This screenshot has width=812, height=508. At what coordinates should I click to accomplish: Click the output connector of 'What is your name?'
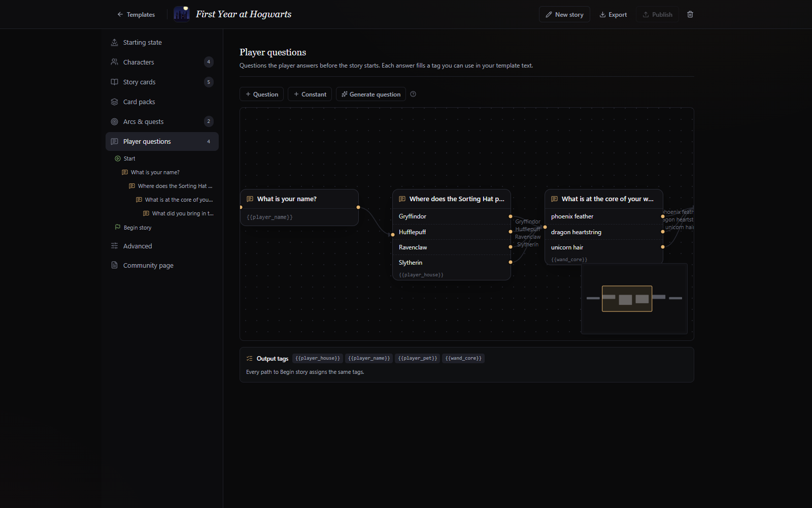(x=358, y=207)
